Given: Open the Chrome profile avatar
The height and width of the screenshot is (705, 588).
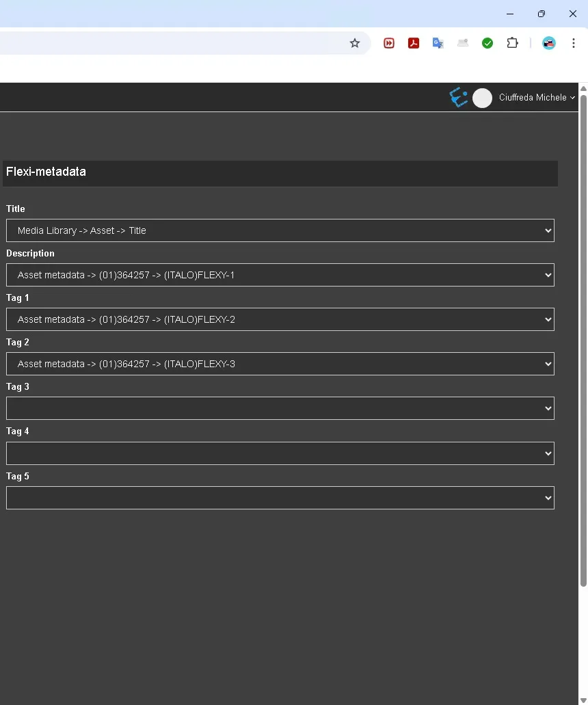Looking at the screenshot, I should (x=549, y=43).
